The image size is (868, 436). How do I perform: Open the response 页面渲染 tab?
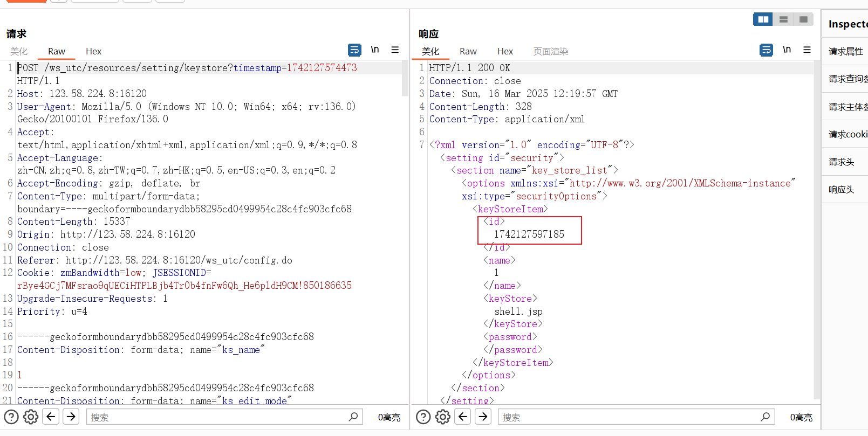click(x=551, y=51)
